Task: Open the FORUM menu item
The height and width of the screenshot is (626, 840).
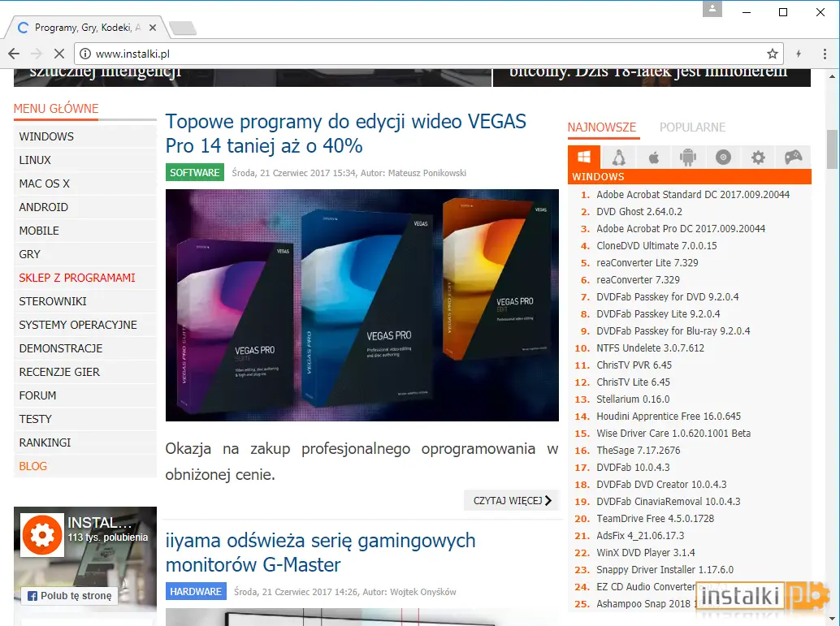Action: [x=85, y=395]
